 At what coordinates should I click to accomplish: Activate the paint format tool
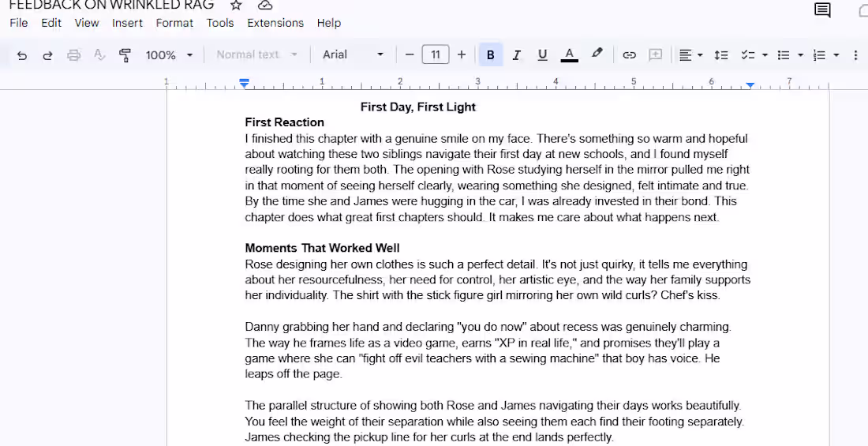tap(125, 54)
